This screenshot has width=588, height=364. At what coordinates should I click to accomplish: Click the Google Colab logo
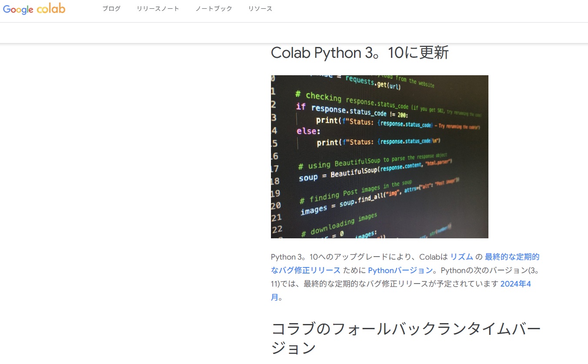34,9
